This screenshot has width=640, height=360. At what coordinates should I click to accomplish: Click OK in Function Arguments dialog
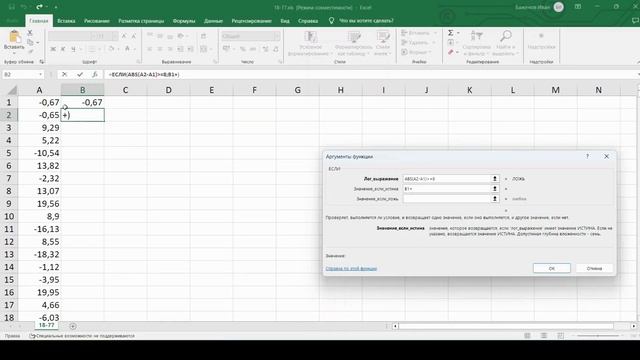tap(551, 268)
